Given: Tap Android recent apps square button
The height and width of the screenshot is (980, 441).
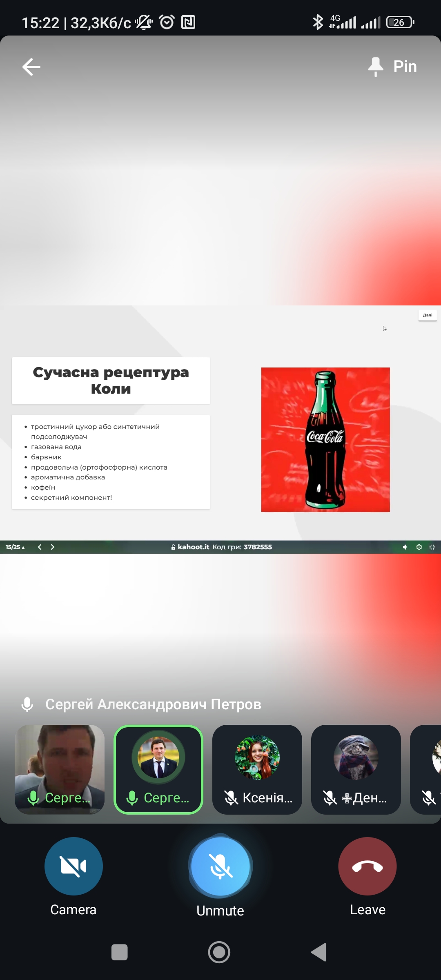Looking at the screenshot, I should (120, 952).
